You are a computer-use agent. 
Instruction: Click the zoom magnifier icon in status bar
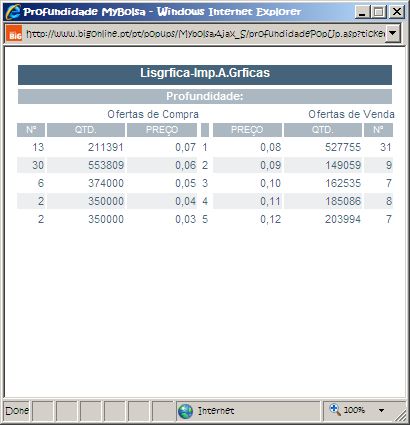[x=335, y=409]
